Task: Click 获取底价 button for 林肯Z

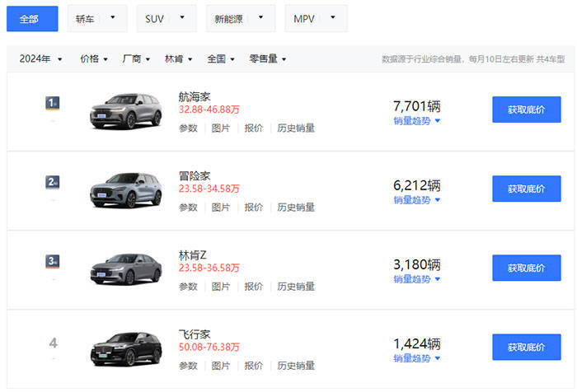Action: pos(527,268)
